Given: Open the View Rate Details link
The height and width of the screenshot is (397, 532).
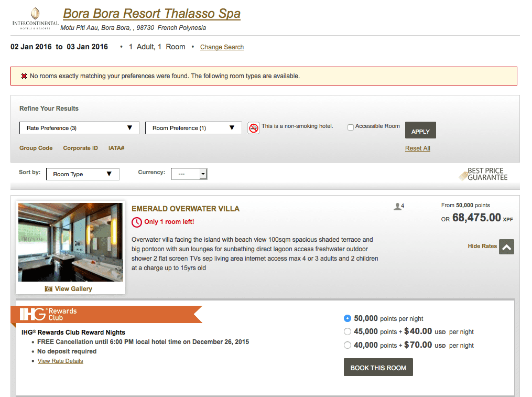Looking at the screenshot, I should click(x=60, y=361).
